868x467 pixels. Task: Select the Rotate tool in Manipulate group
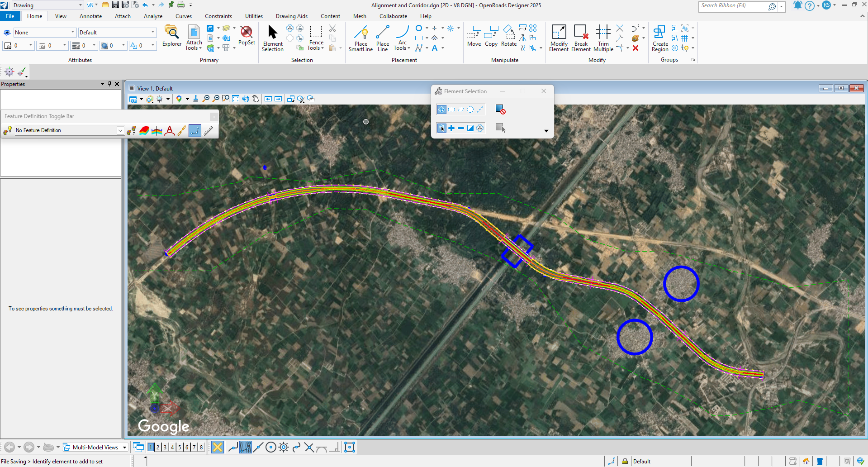508,36
